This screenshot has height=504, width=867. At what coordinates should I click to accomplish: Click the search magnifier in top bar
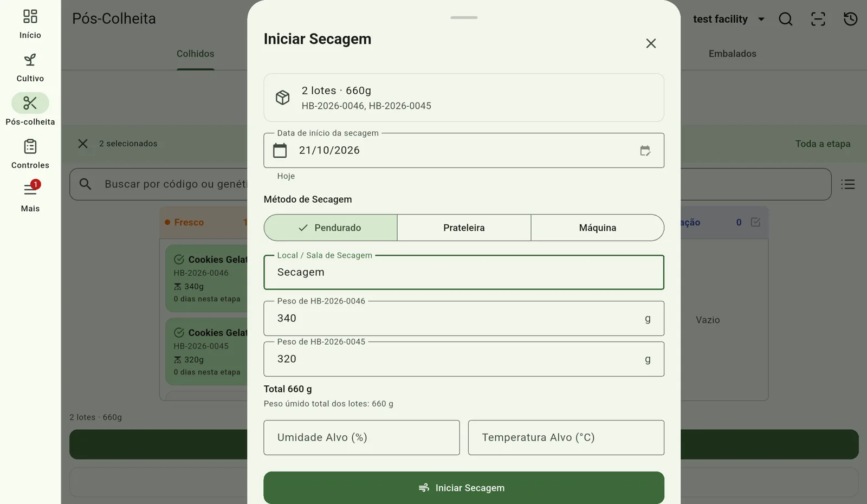point(786,19)
